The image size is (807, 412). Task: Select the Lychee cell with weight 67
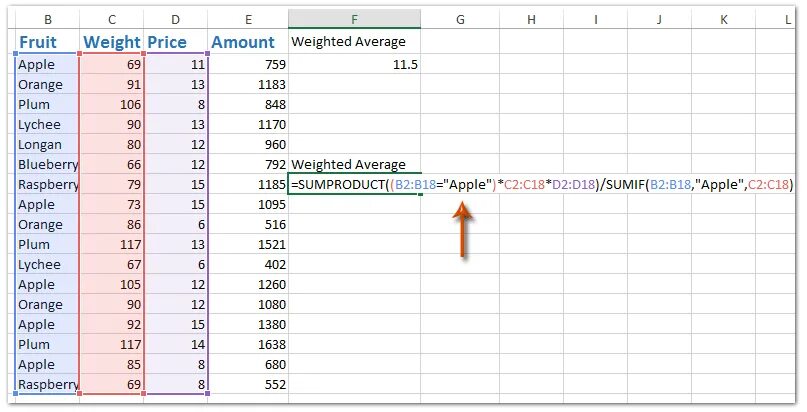(x=47, y=264)
